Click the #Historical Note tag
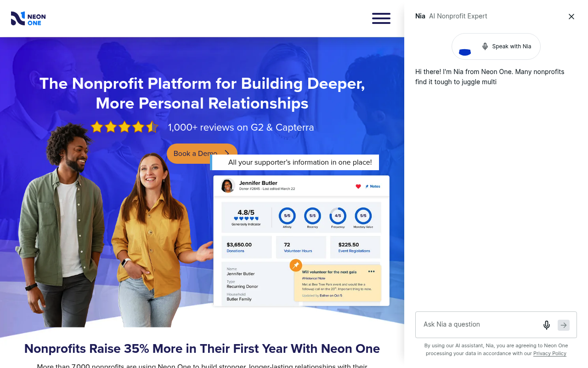588x368 pixels. (314, 278)
